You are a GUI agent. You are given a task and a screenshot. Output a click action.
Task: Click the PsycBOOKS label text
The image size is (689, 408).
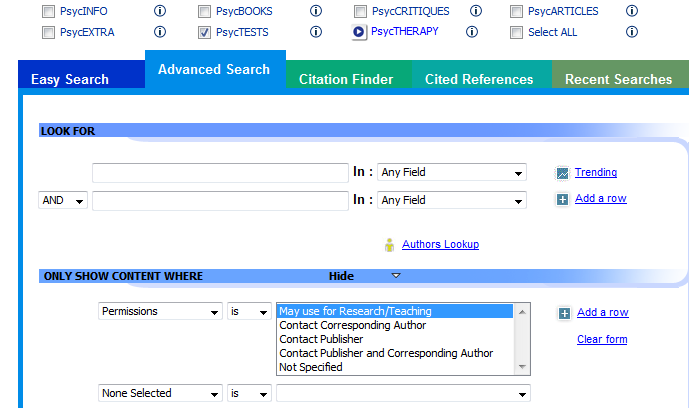coord(244,11)
